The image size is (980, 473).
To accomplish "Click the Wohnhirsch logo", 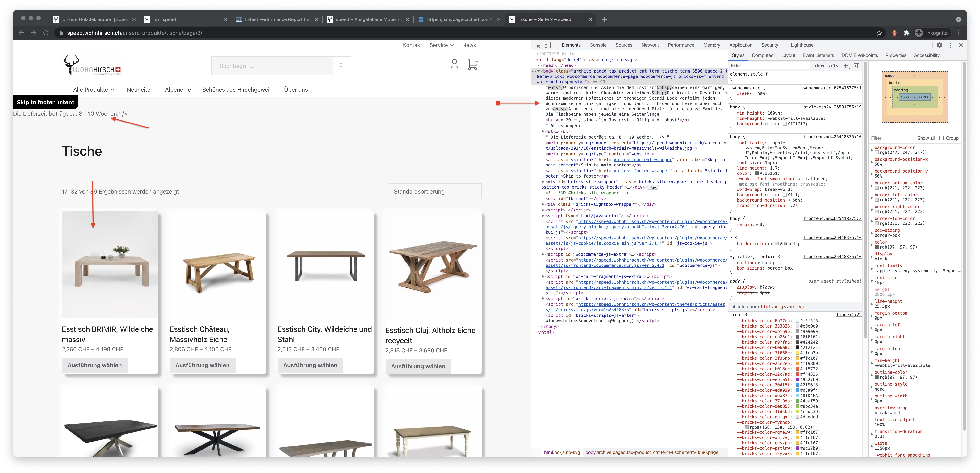I will (x=92, y=65).
